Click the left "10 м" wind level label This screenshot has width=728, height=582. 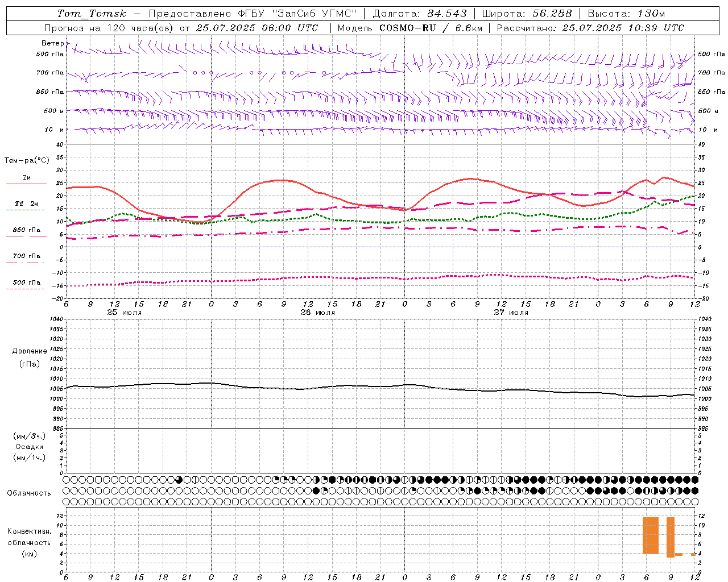[x=54, y=130]
